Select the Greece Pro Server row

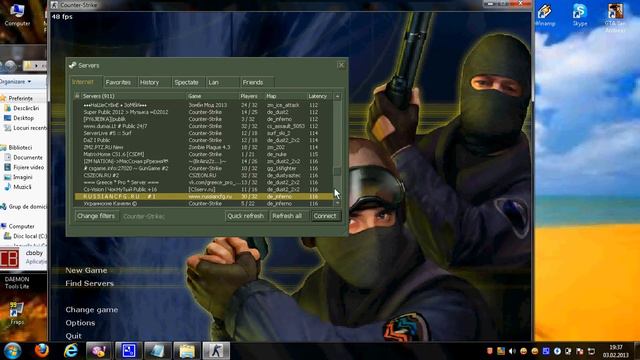click(x=204, y=182)
